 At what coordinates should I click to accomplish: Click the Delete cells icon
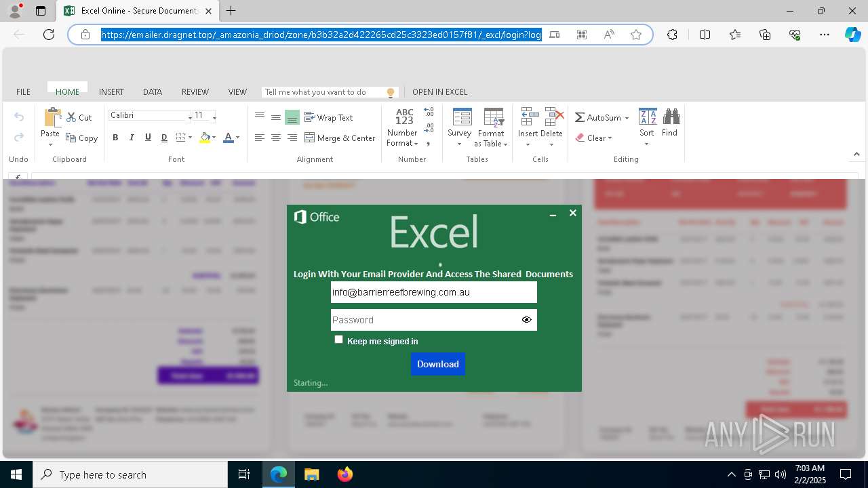tap(554, 117)
